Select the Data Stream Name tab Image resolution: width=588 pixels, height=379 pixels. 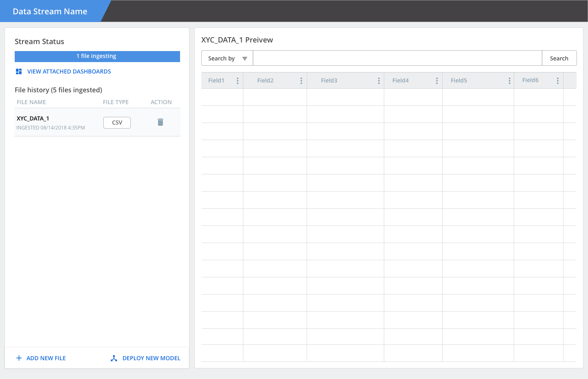(50, 11)
